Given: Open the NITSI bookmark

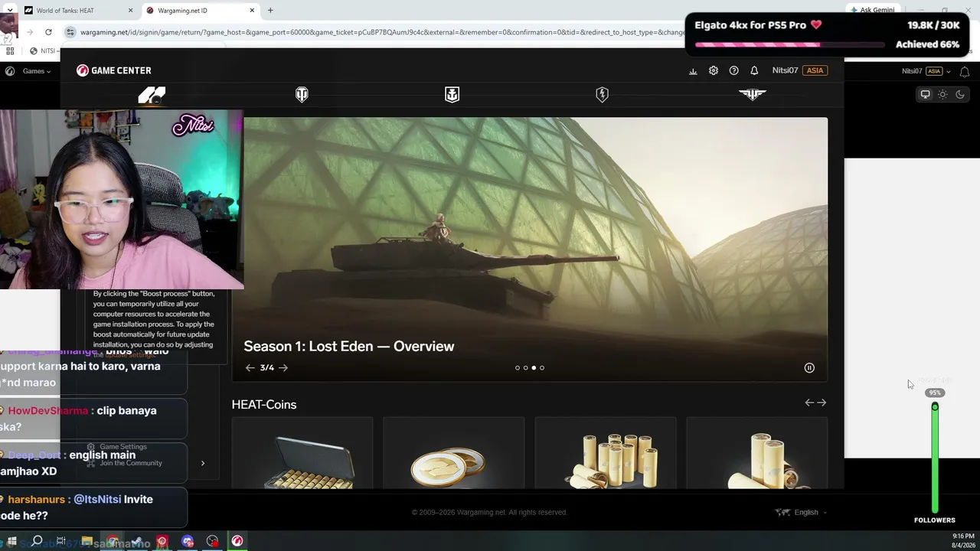Looking at the screenshot, I should click(43, 51).
